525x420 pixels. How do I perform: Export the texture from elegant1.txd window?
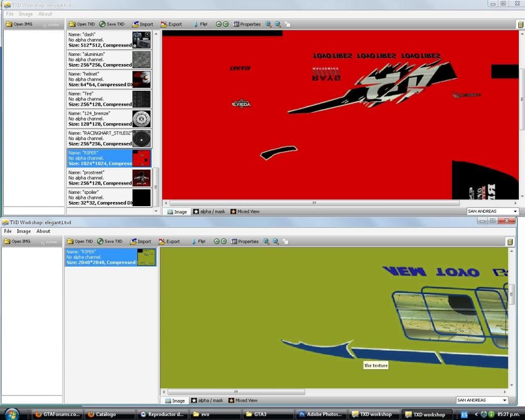coord(169,241)
